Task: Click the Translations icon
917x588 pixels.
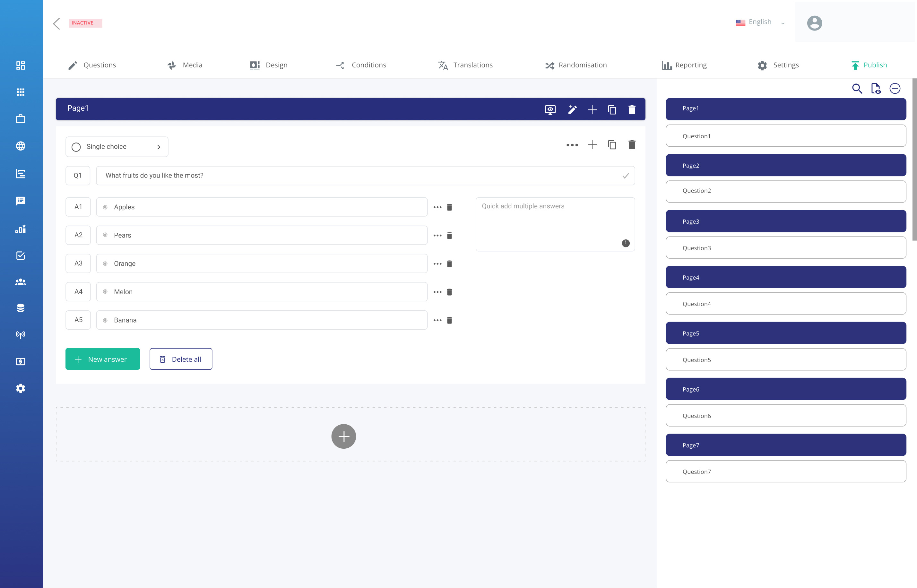Action: (443, 65)
